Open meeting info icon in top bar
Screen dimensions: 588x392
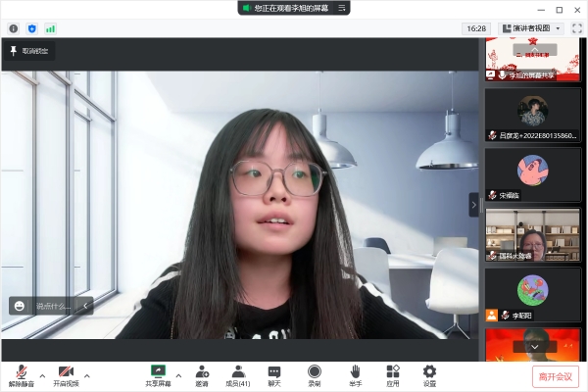[14, 28]
